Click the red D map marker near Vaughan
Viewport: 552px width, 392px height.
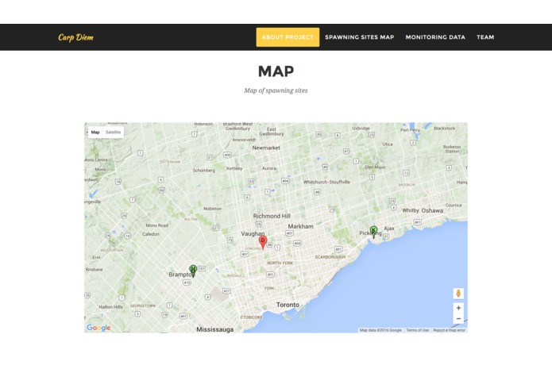(263, 242)
